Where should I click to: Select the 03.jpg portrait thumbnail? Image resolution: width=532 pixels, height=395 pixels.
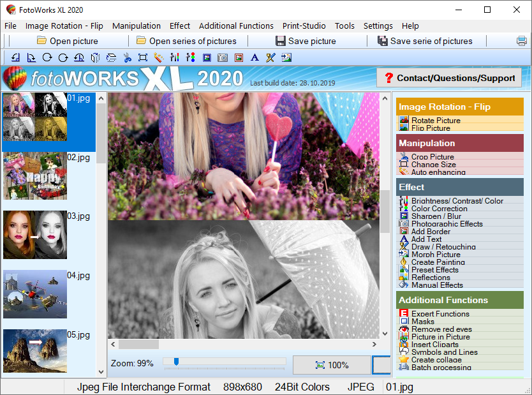(35, 235)
